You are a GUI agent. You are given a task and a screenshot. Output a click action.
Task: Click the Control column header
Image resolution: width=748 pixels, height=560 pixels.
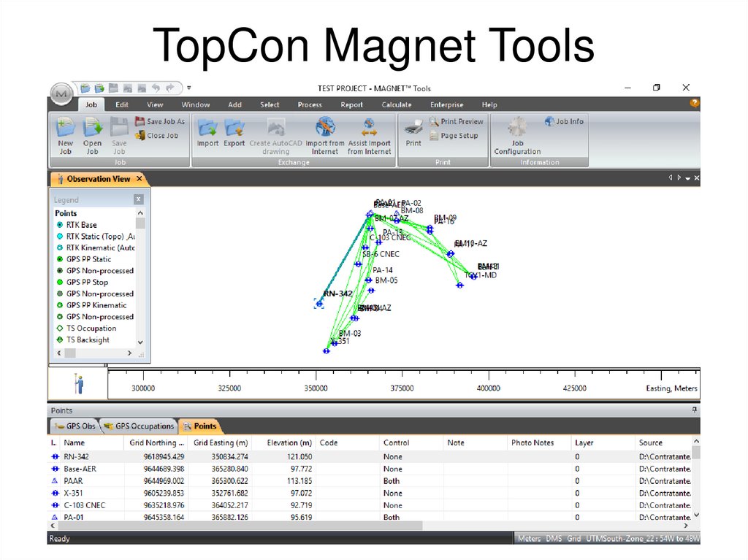pos(411,442)
